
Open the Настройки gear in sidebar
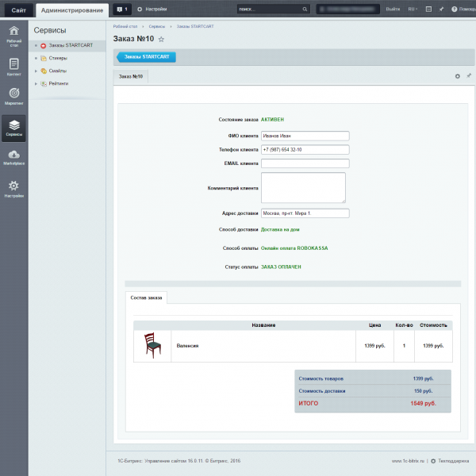(x=13, y=189)
